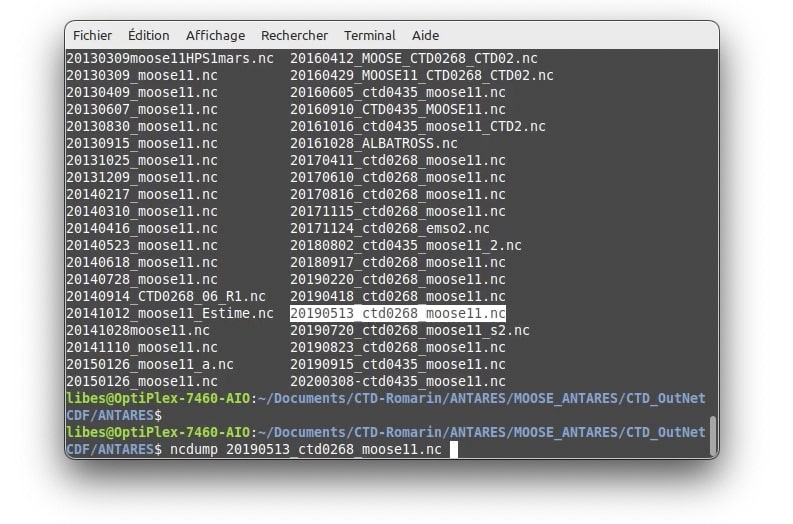Open the Édition menu

149,35
